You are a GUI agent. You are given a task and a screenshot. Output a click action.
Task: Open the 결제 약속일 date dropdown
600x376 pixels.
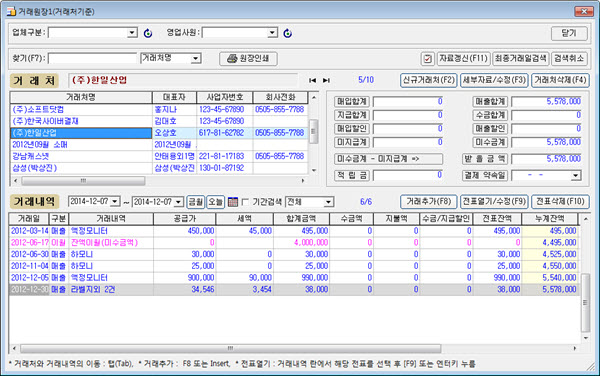click(576, 176)
